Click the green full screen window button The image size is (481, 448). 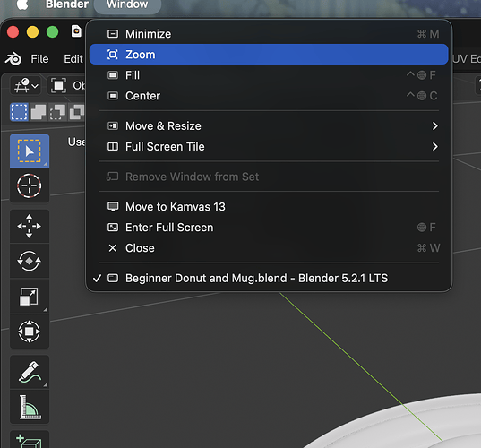click(x=53, y=32)
